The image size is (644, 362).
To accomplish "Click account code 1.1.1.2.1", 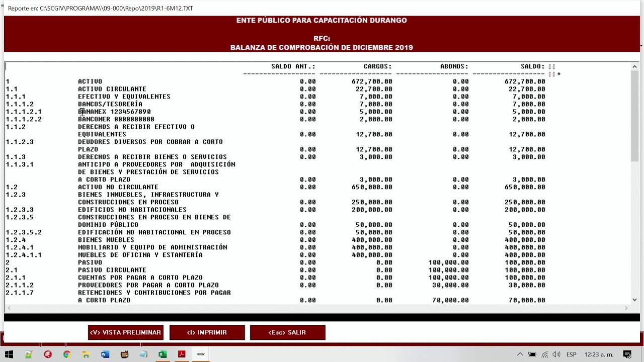I will (24, 112).
